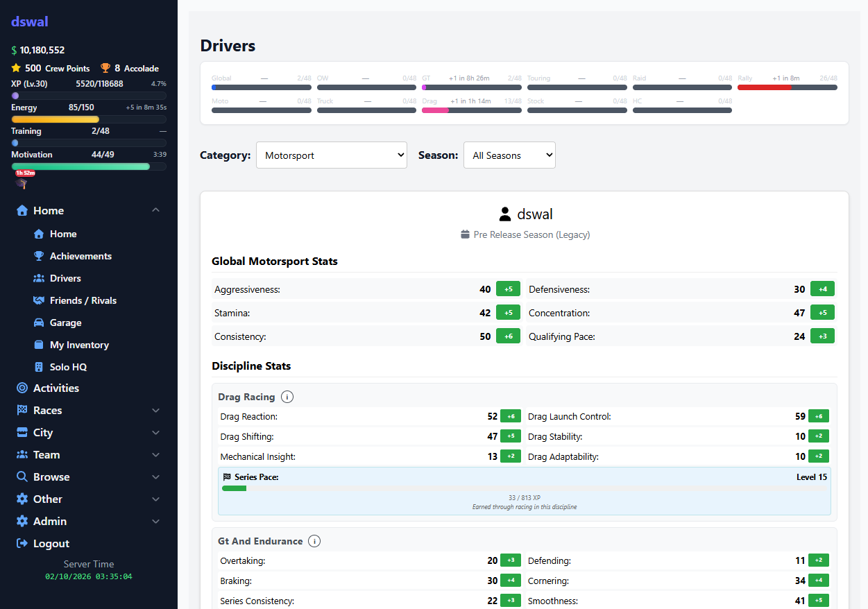This screenshot has width=868, height=609.
Task: Open My Inventory menu item
Action: pos(79,345)
